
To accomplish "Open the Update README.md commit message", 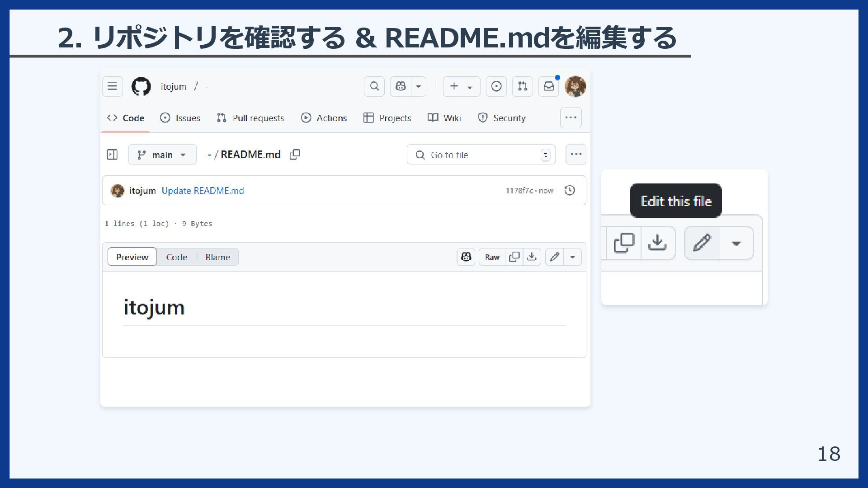I will point(203,191).
